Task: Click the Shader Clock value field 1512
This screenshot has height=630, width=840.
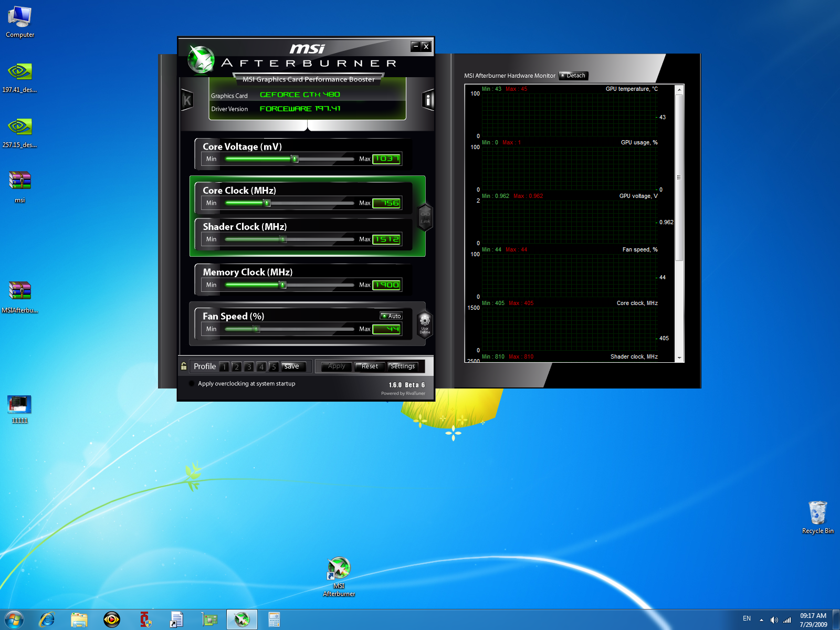Action: point(387,239)
